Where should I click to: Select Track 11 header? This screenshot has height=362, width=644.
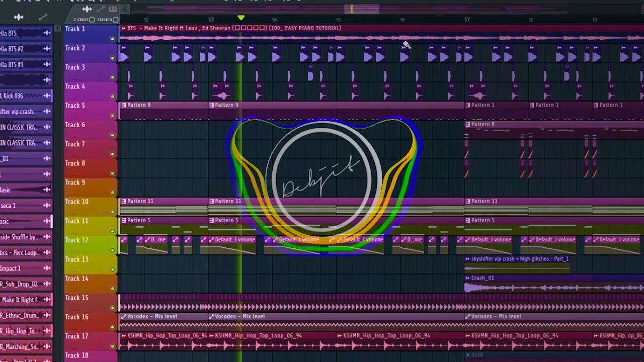coord(91,226)
